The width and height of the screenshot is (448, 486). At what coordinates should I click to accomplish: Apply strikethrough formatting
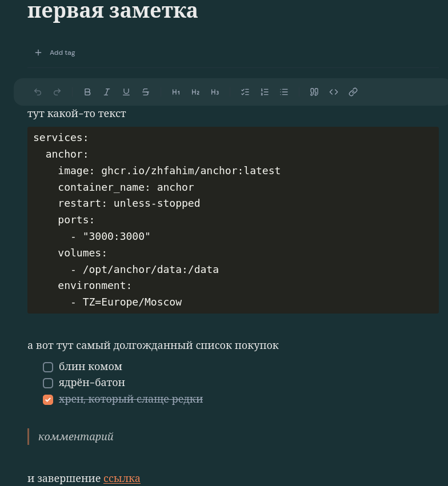pos(146,92)
